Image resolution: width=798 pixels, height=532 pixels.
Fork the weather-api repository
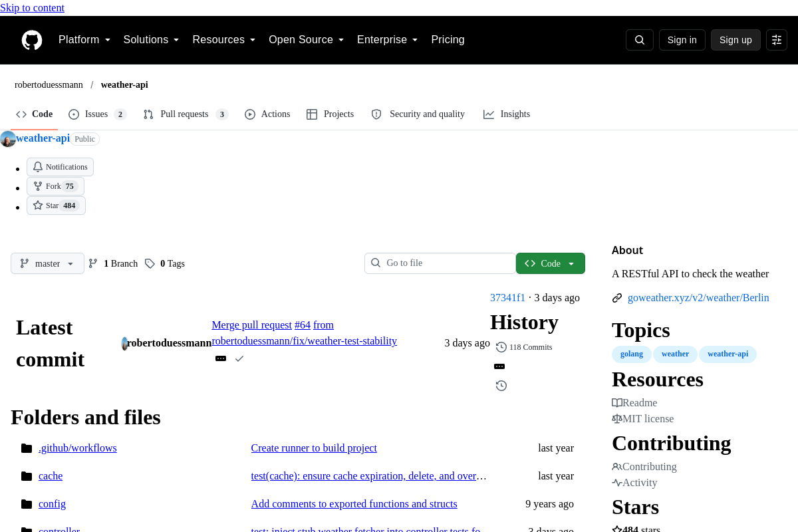[x=55, y=186]
